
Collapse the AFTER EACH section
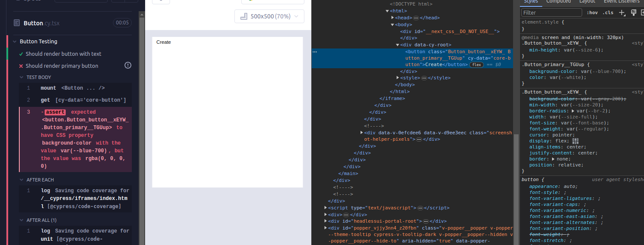21,180
